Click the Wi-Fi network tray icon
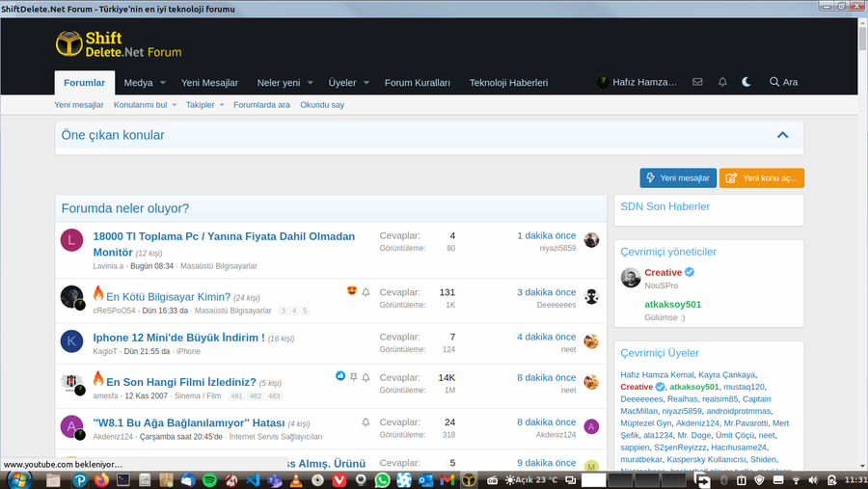 796,480
